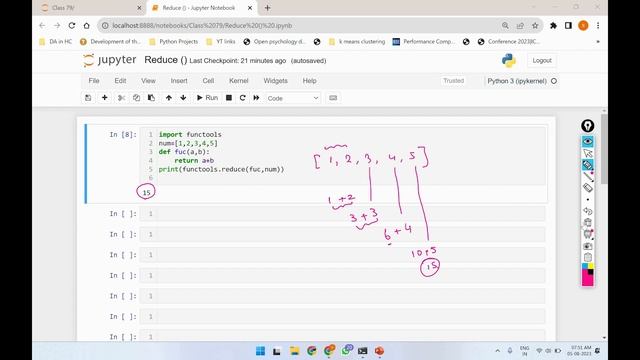This screenshot has height=360, width=640.
Task: Open the cell type Code dropdown
Action: 293,98
